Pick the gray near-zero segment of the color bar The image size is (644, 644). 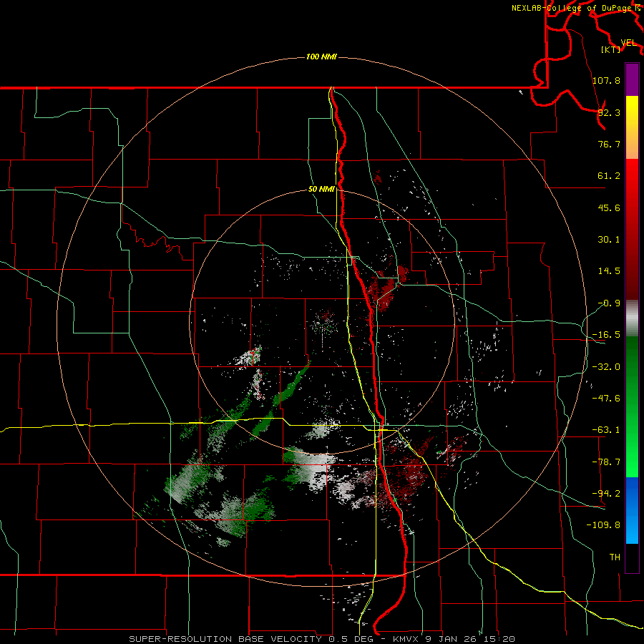632,318
